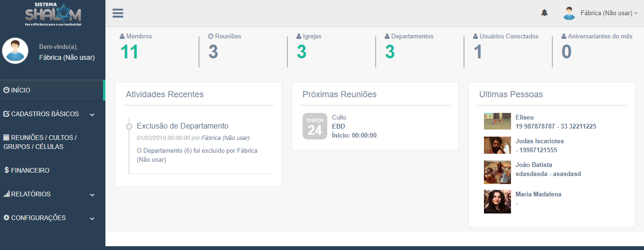
Task: Select the março 24 meeting date badge
Action: tap(314, 126)
